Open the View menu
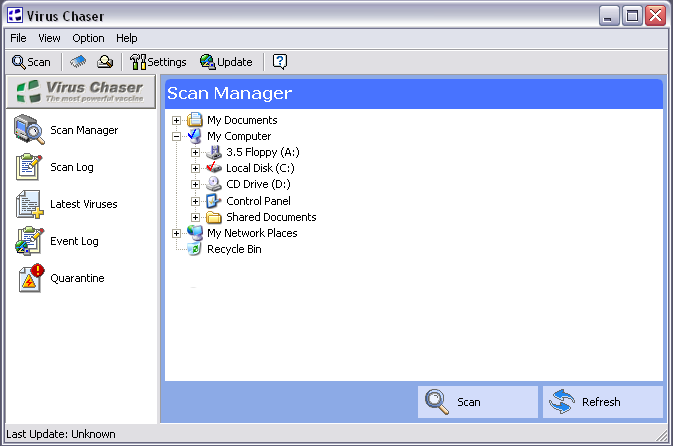 [x=49, y=38]
